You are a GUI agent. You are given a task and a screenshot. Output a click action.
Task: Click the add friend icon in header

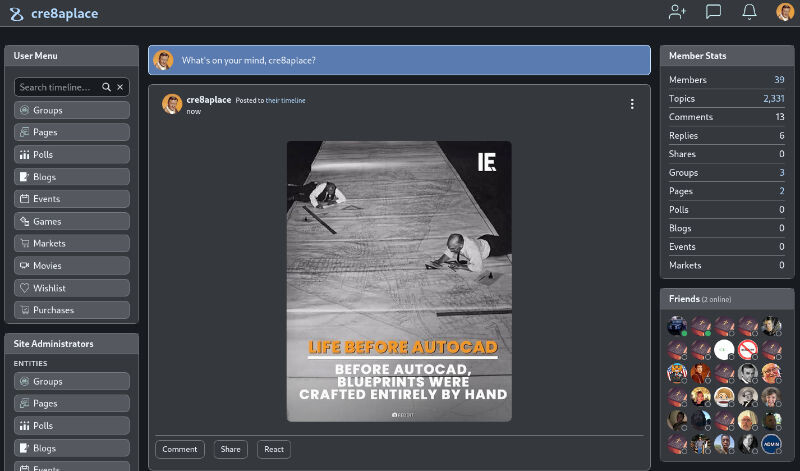click(x=678, y=12)
